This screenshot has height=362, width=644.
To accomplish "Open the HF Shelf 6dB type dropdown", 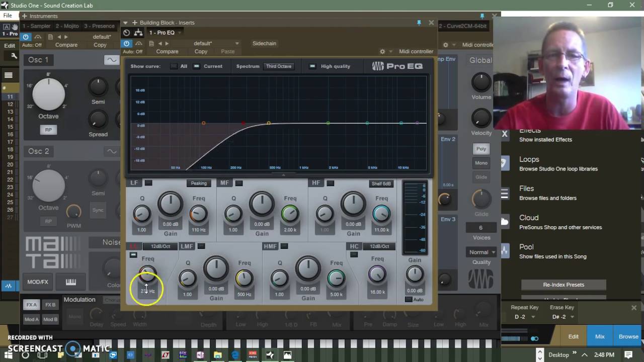I will point(381,184).
